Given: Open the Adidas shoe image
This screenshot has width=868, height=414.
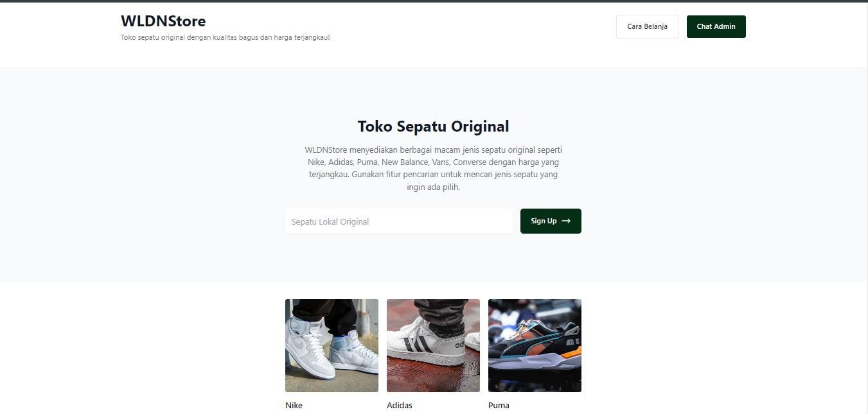Looking at the screenshot, I should 433,345.
